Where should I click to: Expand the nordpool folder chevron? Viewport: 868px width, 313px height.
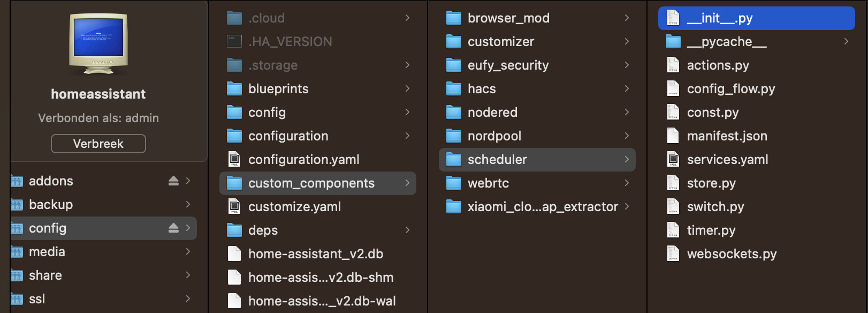(627, 136)
